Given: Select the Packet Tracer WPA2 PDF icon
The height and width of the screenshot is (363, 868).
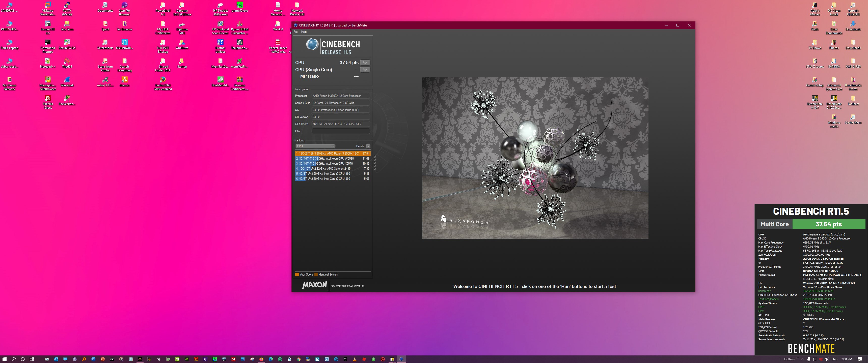Looking at the screenshot, I should 278,46.
